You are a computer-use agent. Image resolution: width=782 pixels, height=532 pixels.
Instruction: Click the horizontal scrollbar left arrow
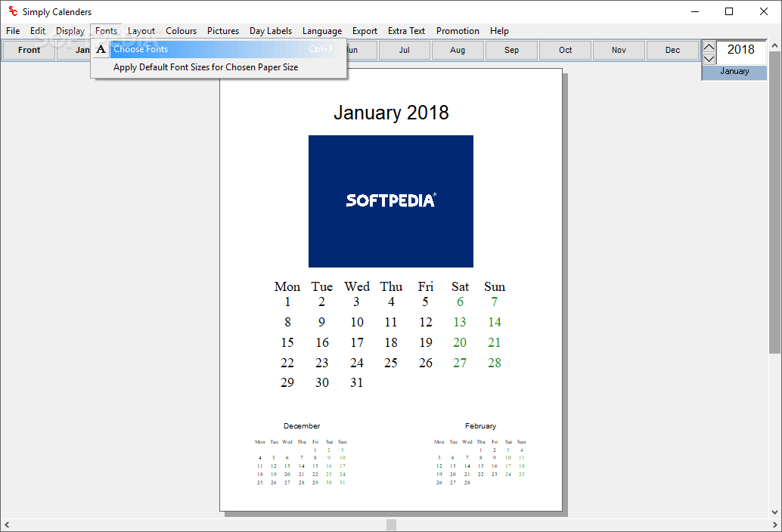7,524
